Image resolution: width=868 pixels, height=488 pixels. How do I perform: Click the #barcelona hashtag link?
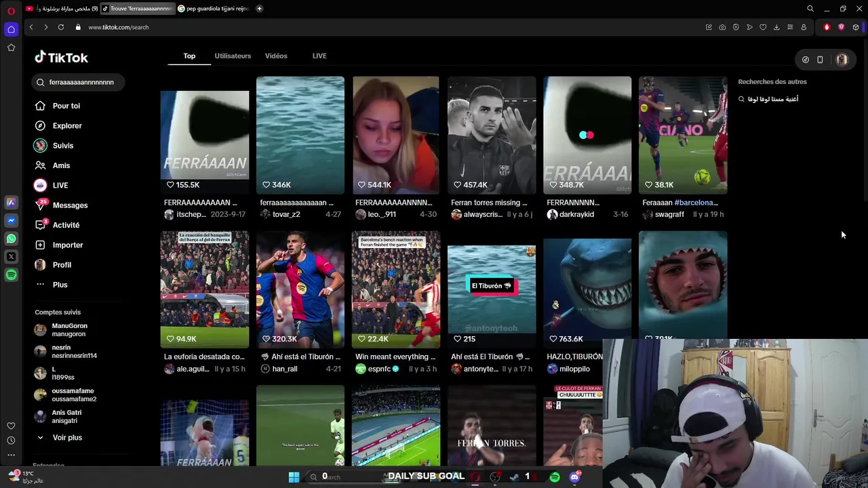click(696, 203)
